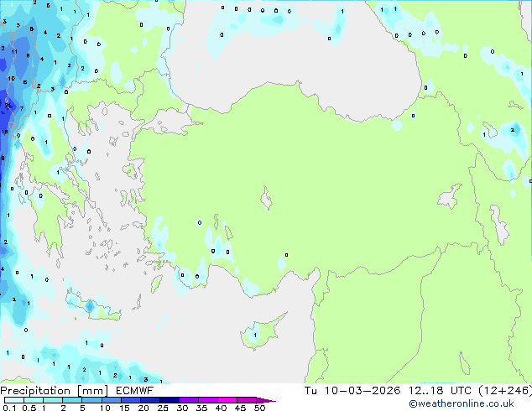Click the '15' legend scale label
532x411 pixels.
[124, 408]
